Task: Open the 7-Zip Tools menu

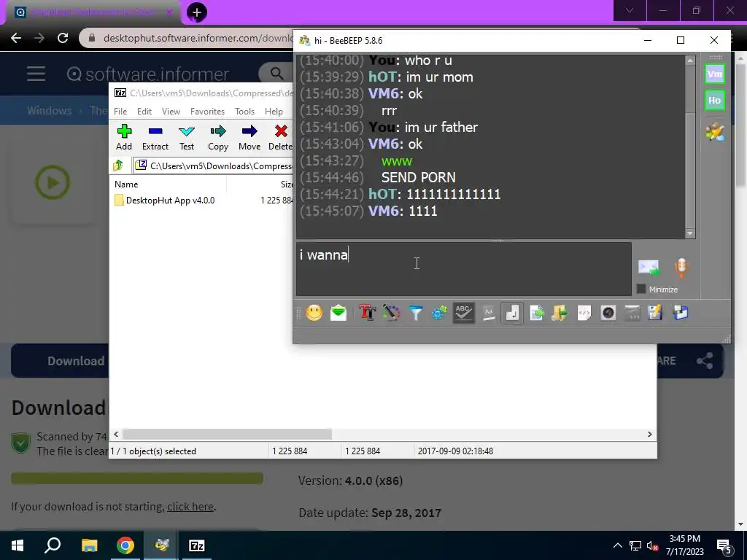Action: (x=244, y=112)
